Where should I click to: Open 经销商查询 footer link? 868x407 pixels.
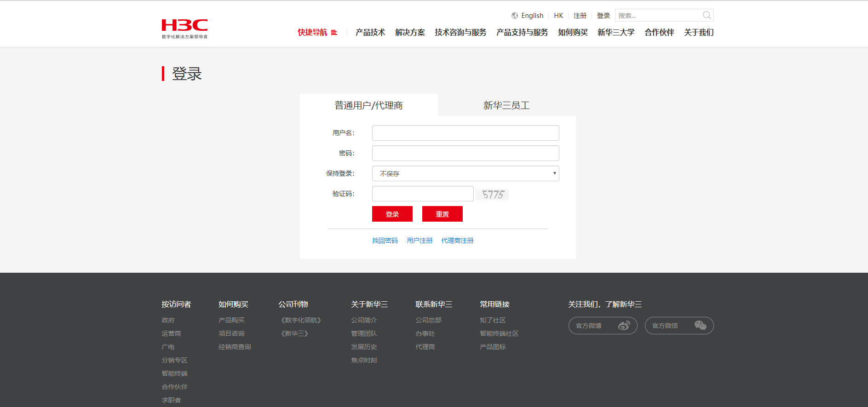[235, 347]
